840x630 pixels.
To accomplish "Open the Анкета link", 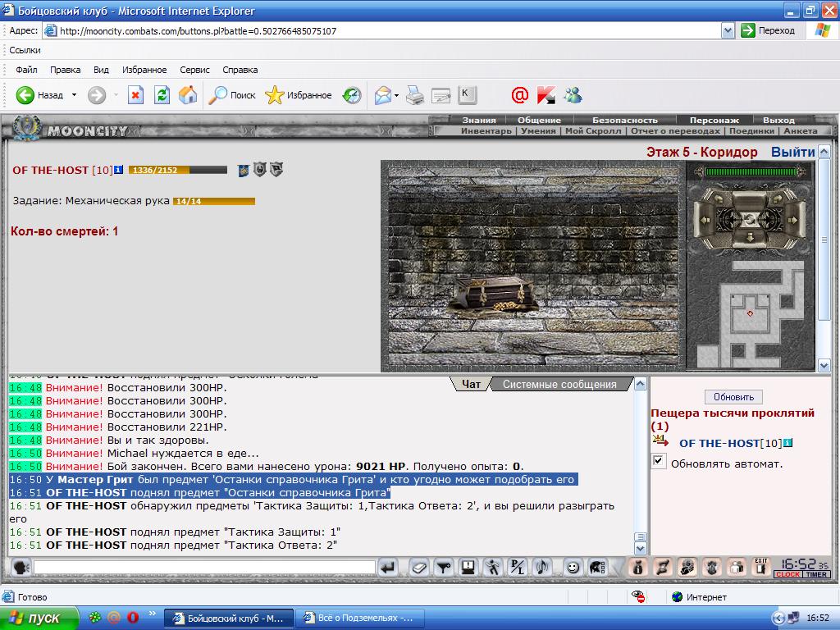I will pyautogui.click(x=801, y=130).
